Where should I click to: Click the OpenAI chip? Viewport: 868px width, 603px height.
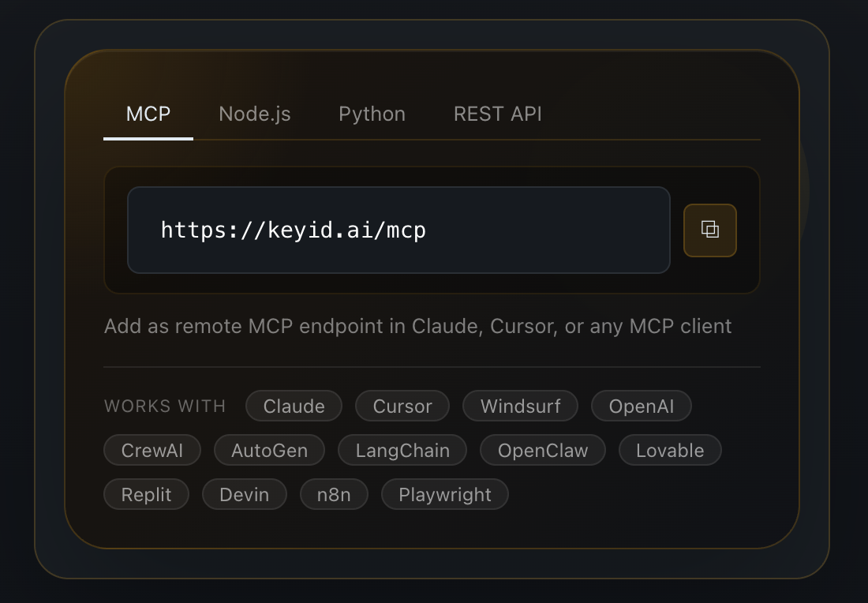(x=641, y=406)
